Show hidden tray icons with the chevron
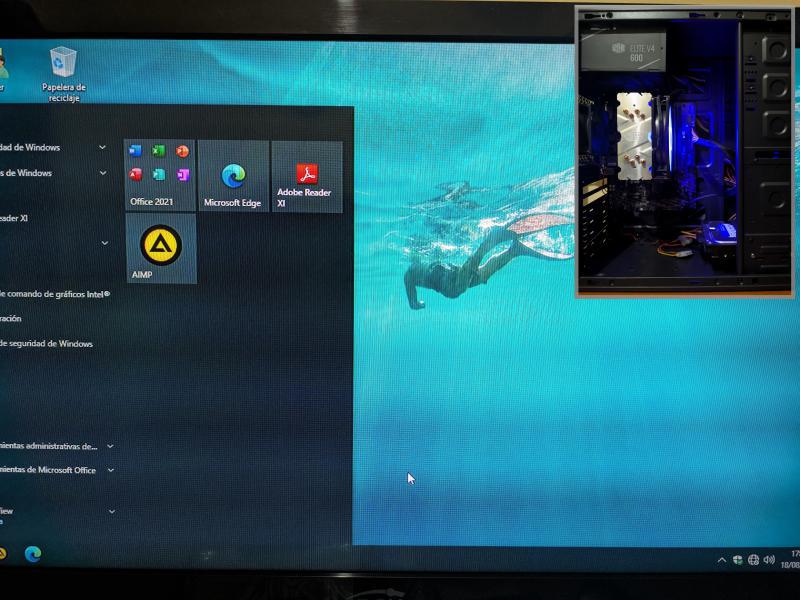 (x=721, y=560)
